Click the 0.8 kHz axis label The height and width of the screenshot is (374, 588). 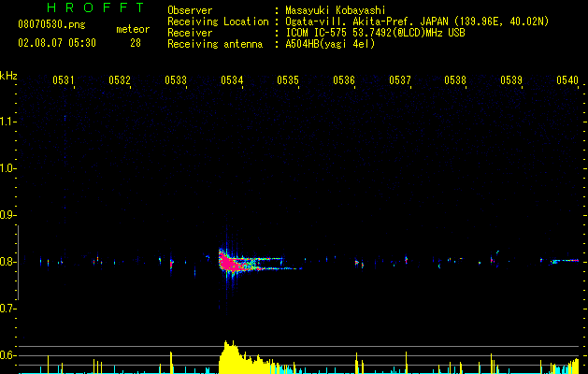click(7, 262)
